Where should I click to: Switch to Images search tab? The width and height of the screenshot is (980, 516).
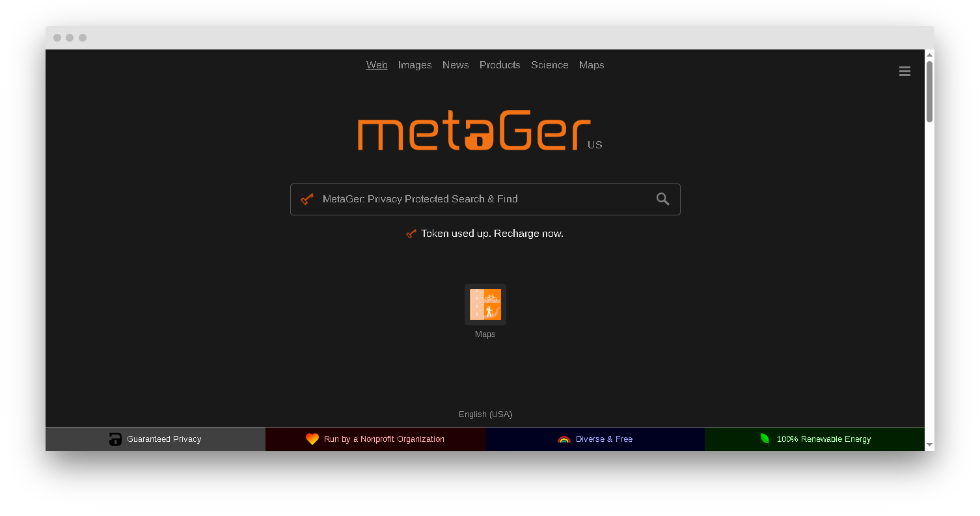415,65
